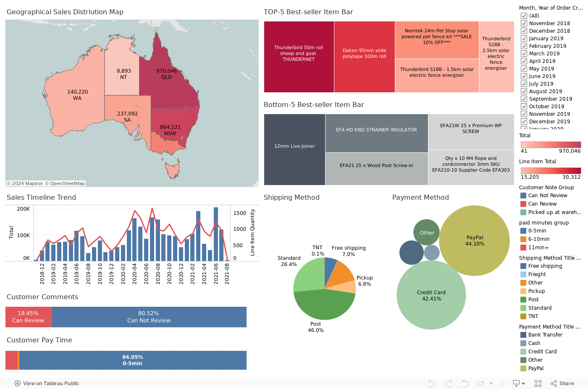Image resolution: width=588 pixels, height=389 pixels.
Task: Select the PayPal 44.10% bubble
Action: coord(475,240)
